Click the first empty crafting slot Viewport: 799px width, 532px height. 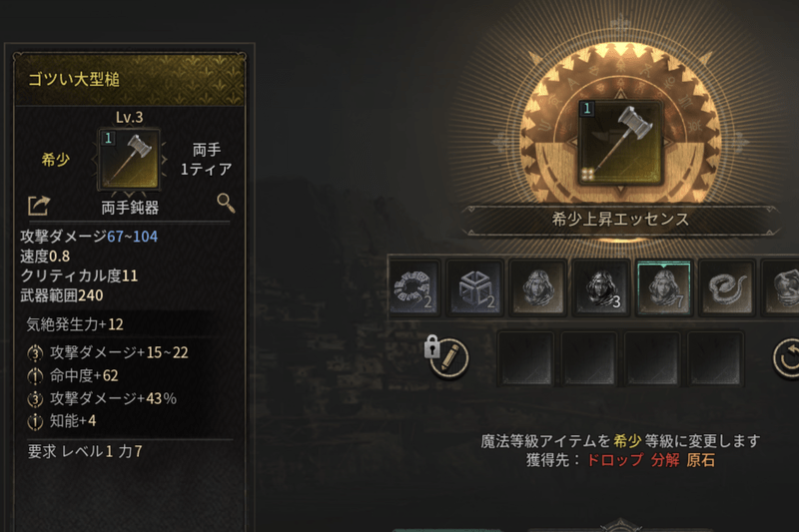(x=526, y=358)
